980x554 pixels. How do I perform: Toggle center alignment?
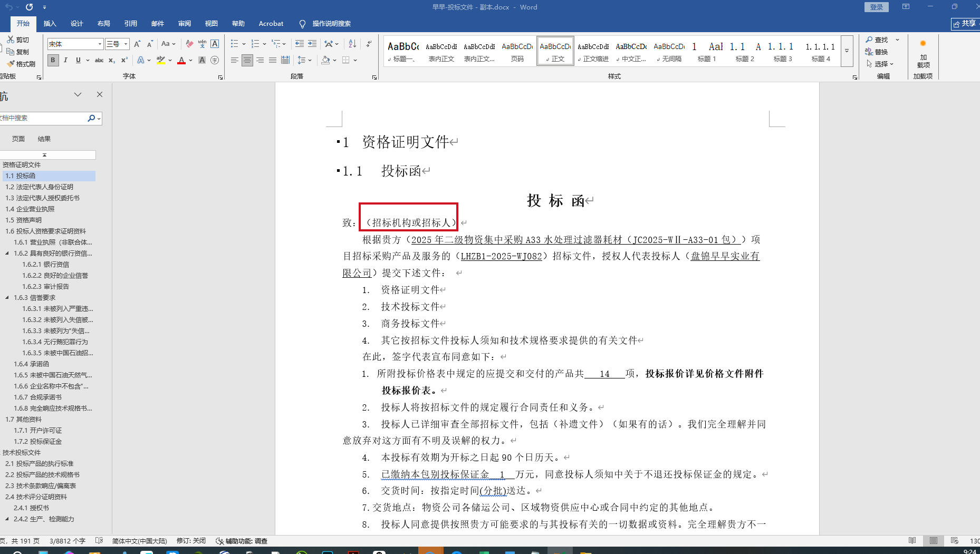(x=247, y=61)
